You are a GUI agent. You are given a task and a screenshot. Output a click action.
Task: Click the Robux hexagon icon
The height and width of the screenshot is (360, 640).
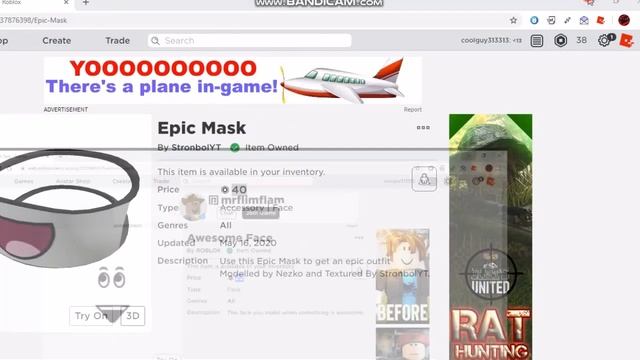point(560,40)
